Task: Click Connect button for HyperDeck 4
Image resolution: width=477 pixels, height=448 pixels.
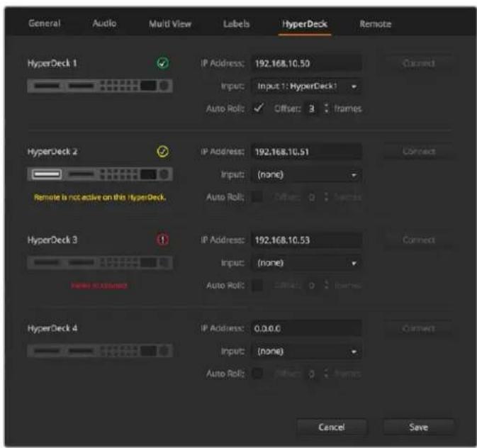Action: [x=419, y=328]
